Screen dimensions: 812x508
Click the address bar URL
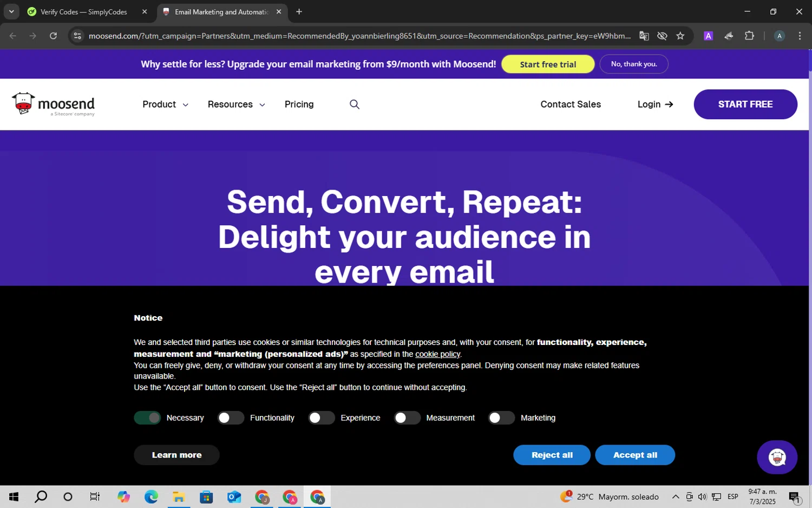(359, 36)
